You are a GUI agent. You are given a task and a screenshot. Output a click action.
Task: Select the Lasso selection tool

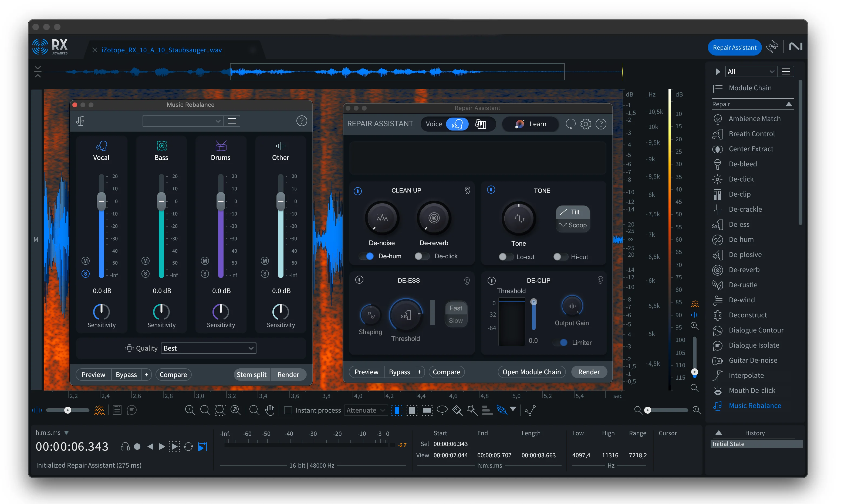(x=442, y=410)
